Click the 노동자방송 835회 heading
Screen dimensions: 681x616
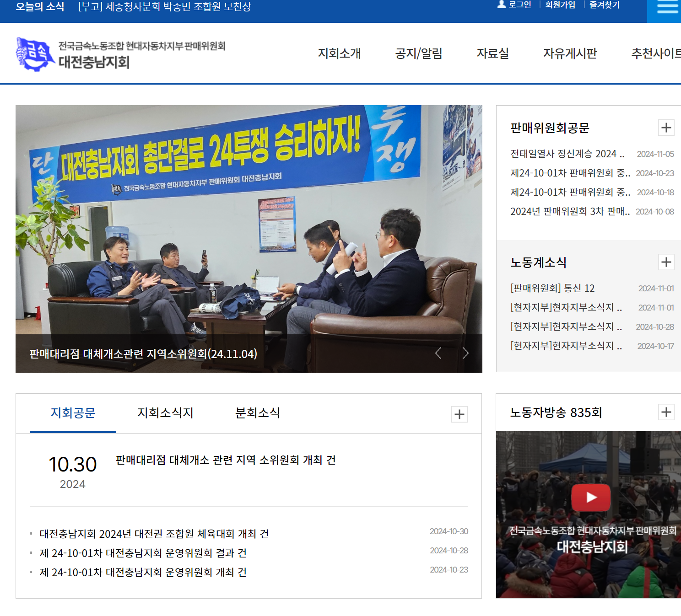[556, 412]
